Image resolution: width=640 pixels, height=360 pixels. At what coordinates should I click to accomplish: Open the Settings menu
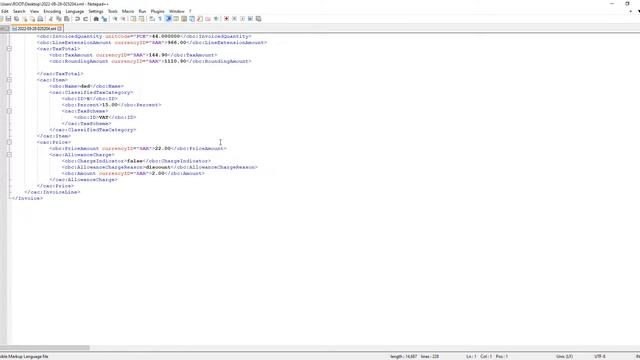point(96,11)
